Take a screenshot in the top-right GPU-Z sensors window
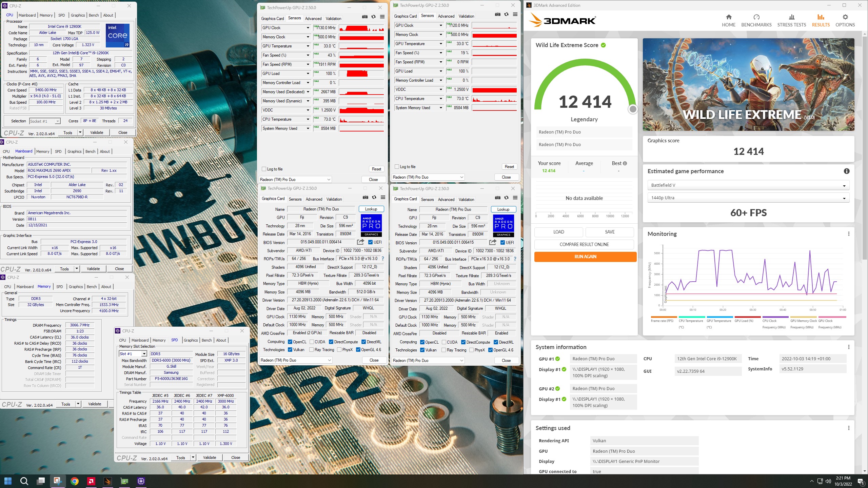This screenshot has height=488, width=868. coord(497,14)
